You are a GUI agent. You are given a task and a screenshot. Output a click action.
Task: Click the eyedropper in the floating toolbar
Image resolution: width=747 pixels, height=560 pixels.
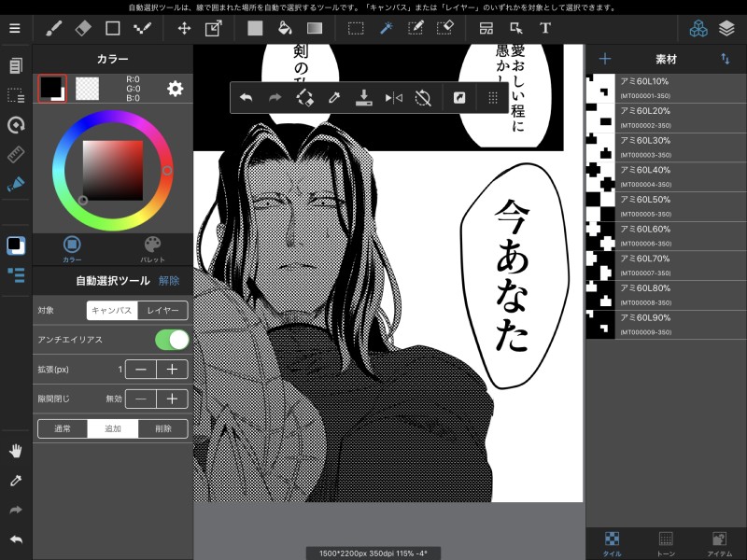[x=334, y=98]
